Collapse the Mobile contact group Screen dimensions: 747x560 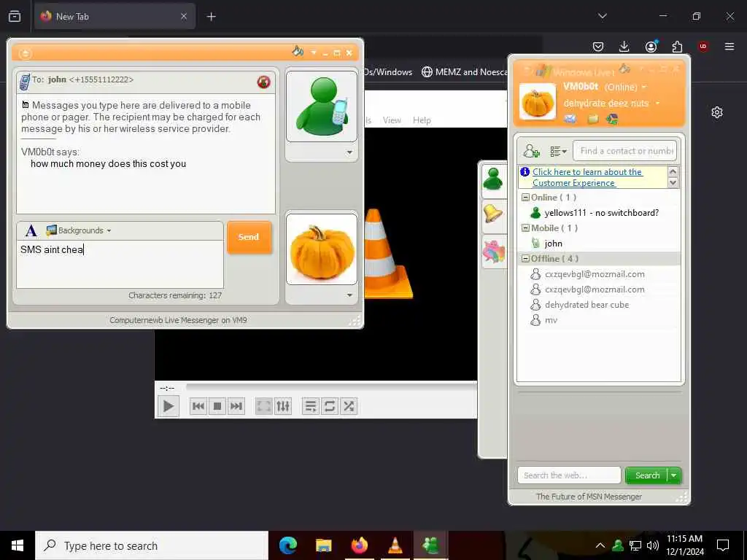525,228
